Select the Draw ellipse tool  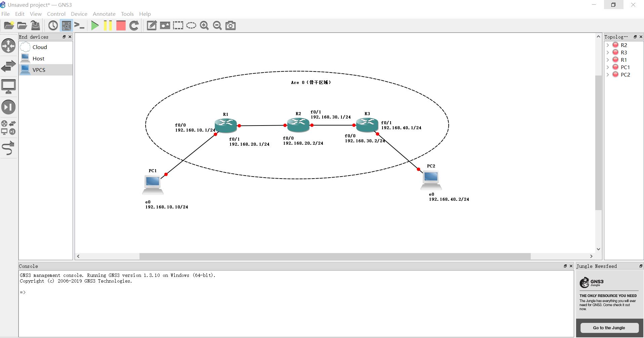click(x=191, y=25)
